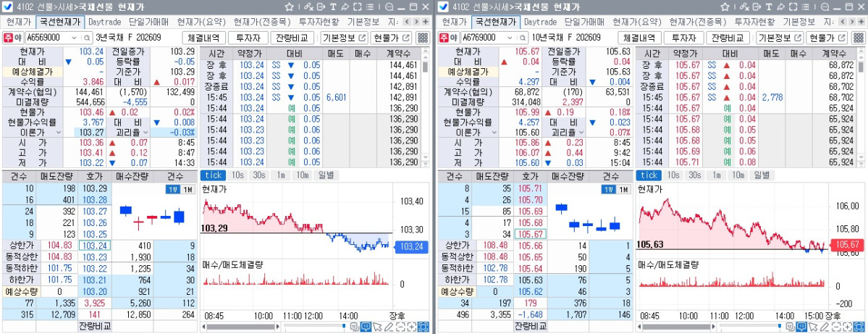Image resolution: width=868 pixels, height=334 pixels.
Task: Click the zoom-in plus icon in right chart
Action: click(x=848, y=327)
